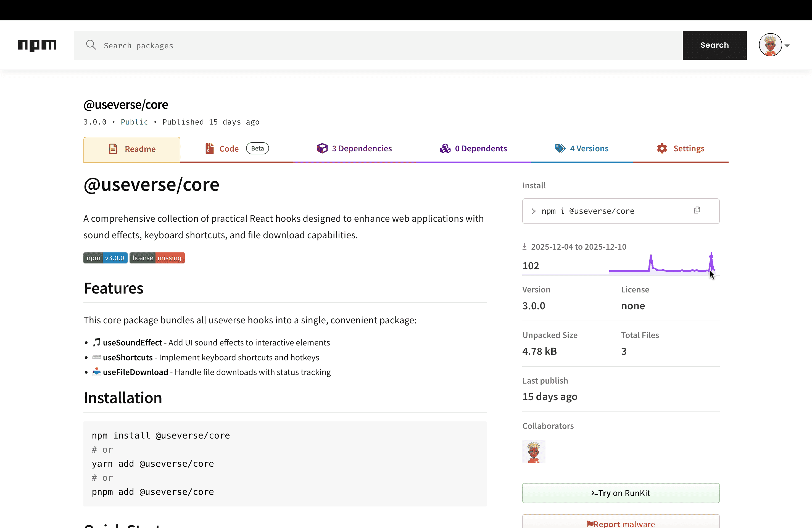812x528 pixels.
Task: Switch to the Code tab
Action: point(229,148)
